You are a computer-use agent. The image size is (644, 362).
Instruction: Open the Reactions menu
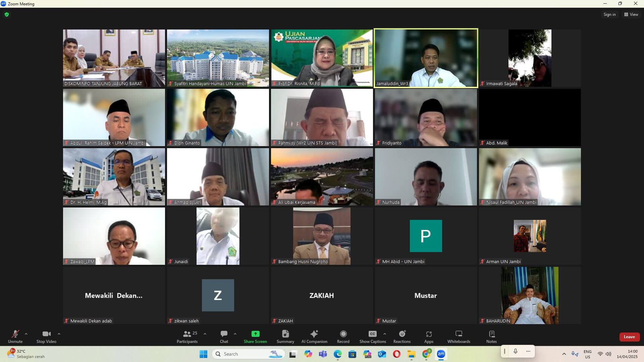tap(402, 337)
